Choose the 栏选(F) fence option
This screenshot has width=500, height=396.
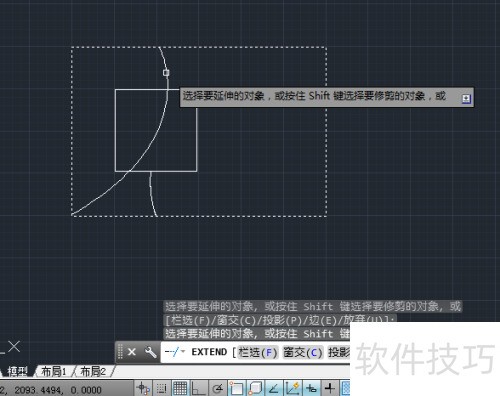257,352
